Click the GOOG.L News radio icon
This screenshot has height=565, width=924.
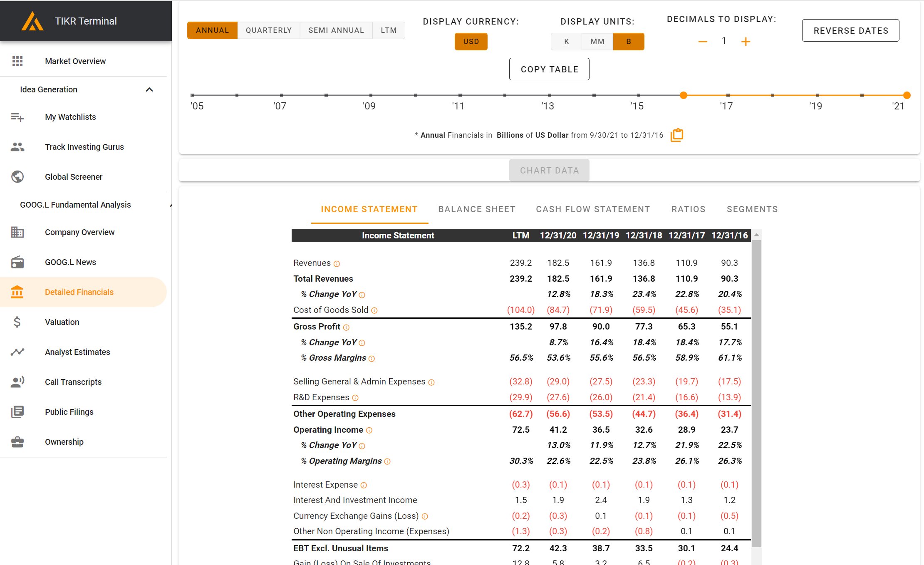[17, 262]
